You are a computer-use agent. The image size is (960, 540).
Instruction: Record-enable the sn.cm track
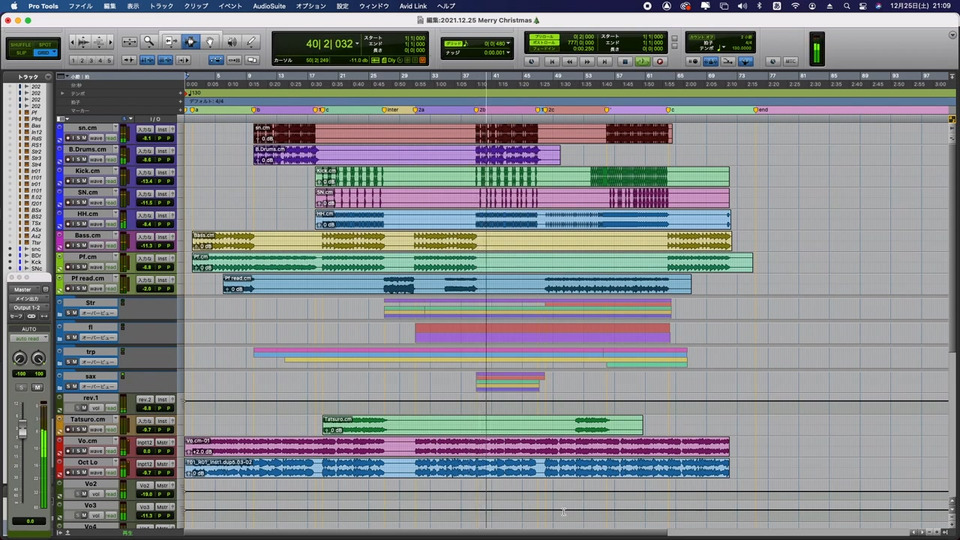click(x=69, y=138)
